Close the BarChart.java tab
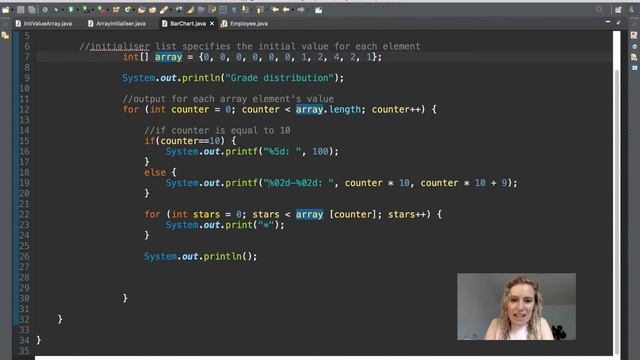This screenshot has height=360, width=640. 212,24
